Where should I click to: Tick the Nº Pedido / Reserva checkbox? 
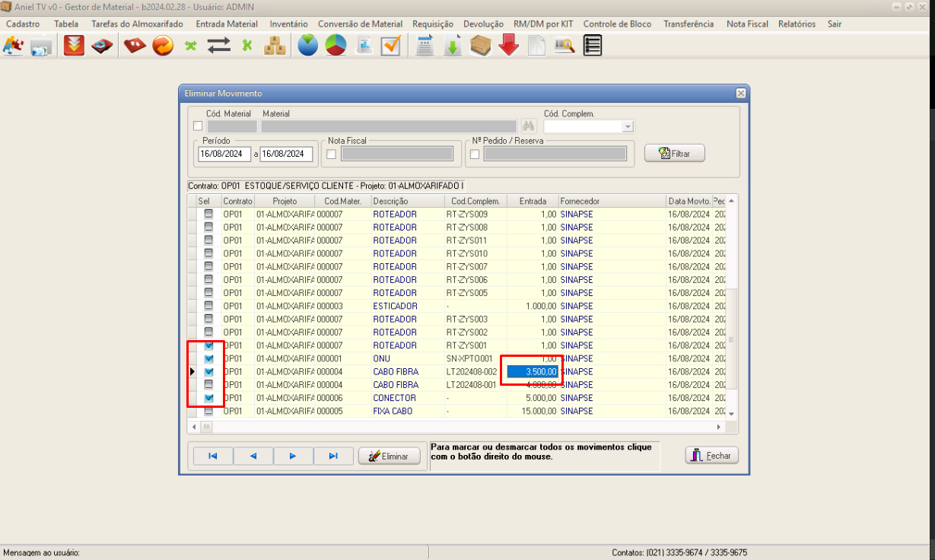point(475,154)
